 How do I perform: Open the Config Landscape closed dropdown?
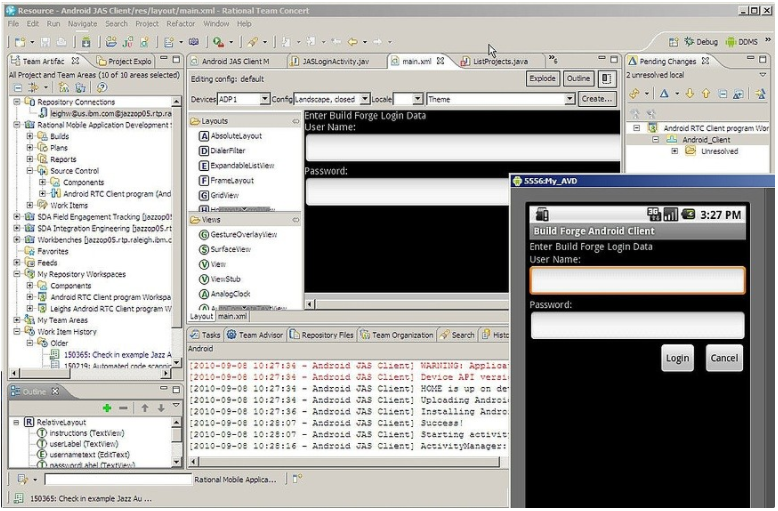(x=365, y=99)
